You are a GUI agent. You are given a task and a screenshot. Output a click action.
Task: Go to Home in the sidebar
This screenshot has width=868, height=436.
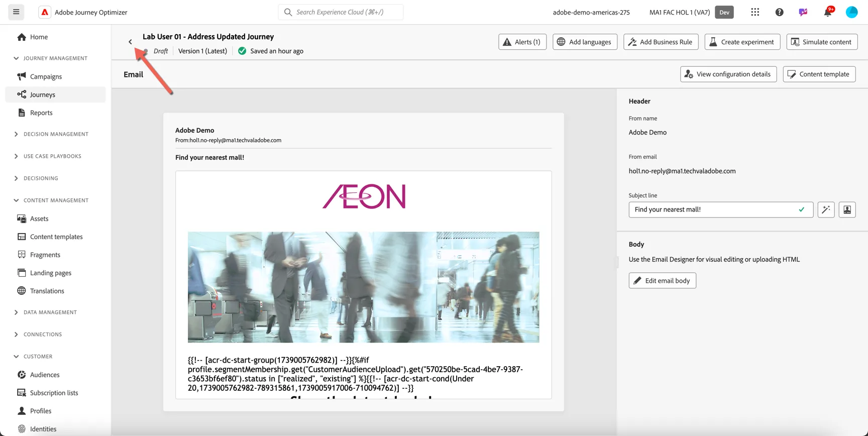coord(55,37)
